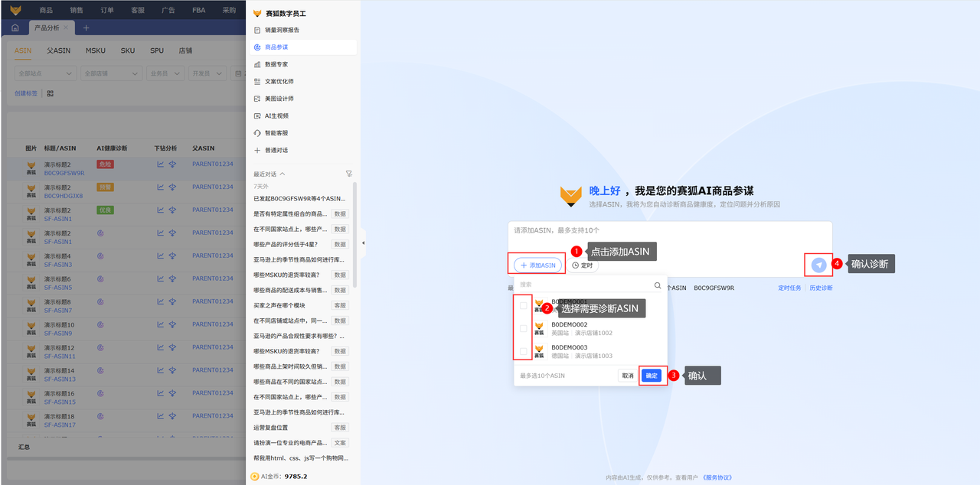Open the 业务员 dropdown
The height and width of the screenshot is (485, 980).
pos(165,73)
